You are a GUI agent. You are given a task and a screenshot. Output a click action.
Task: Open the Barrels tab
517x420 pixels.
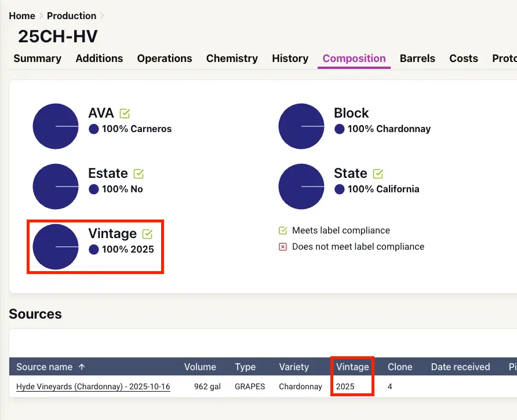click(x=417, y=59)
